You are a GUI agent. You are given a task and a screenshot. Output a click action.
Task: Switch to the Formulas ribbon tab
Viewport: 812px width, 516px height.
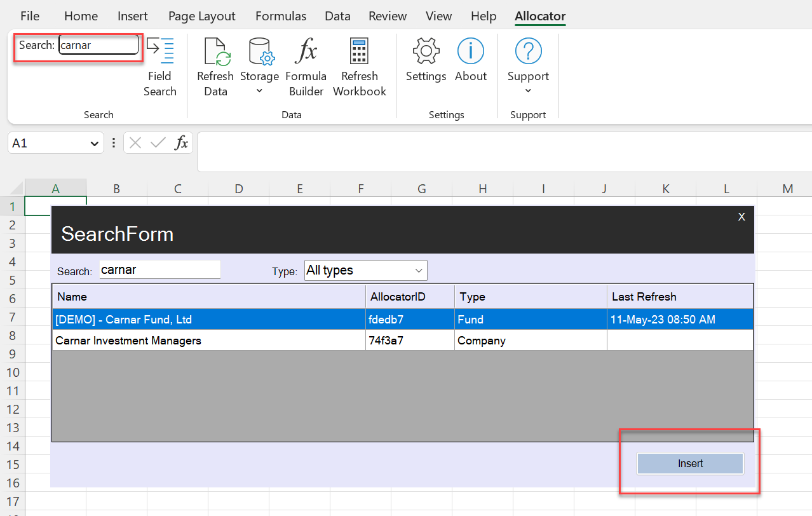tap(281, 16)
